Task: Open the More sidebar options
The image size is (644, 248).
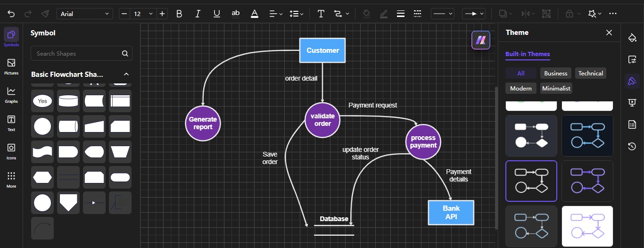Action: point(11,180)
